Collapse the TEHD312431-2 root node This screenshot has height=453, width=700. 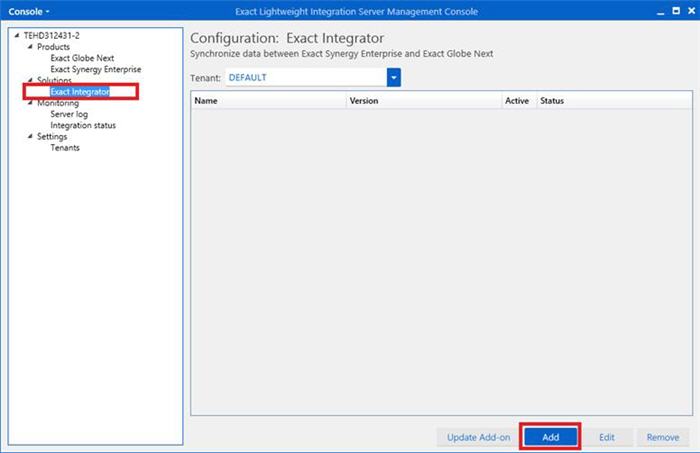click(17, 35)
